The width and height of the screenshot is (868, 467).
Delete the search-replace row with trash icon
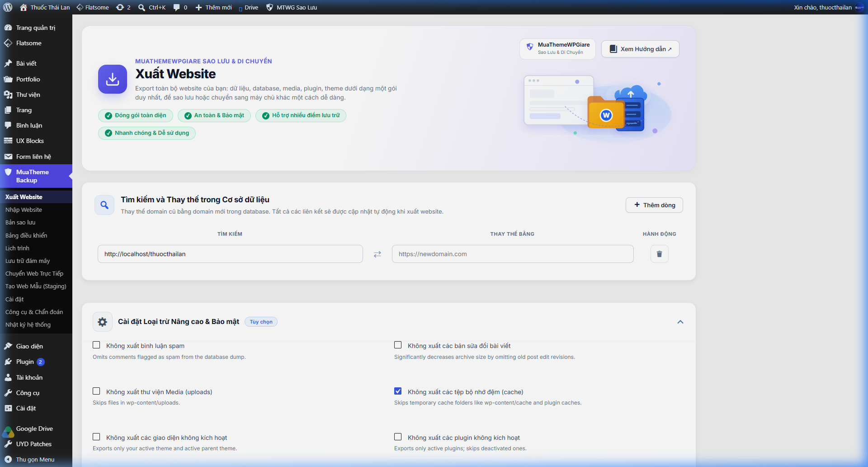(x=659, y=254)
